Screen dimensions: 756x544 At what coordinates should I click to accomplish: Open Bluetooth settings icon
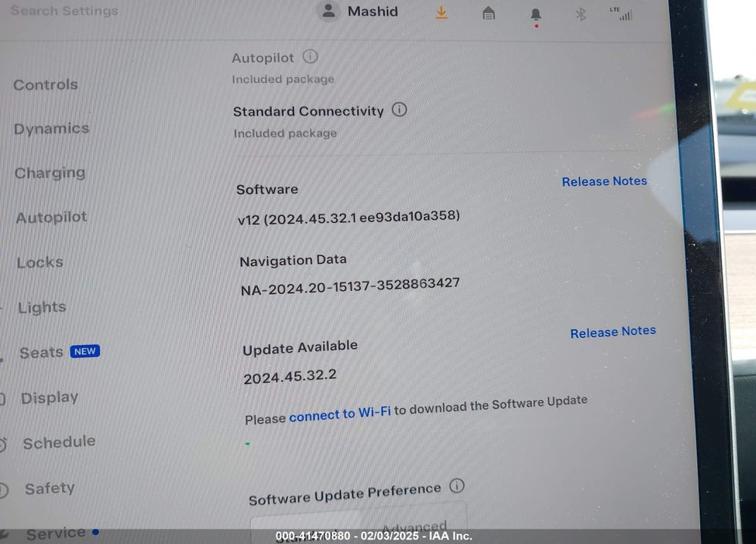pyautogui.click(x=581, y=14)
